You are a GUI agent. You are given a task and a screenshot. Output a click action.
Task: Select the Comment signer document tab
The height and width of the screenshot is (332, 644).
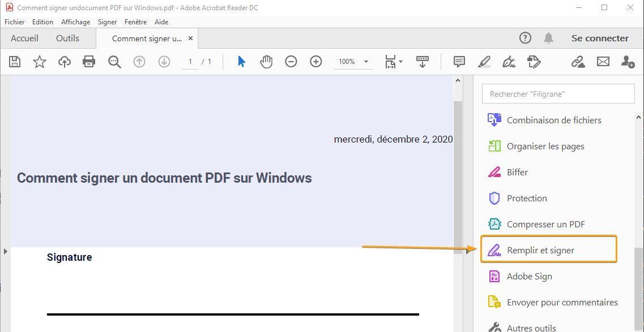click(147, 38)
